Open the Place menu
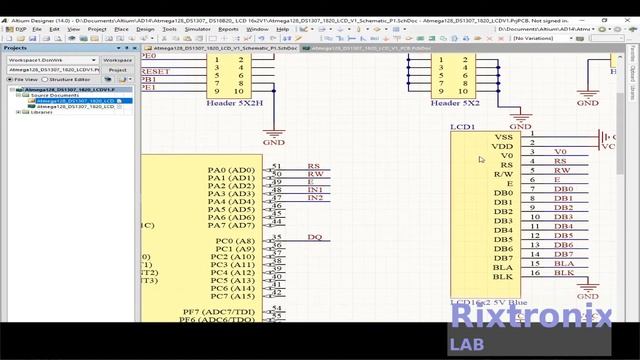This screenshot has height=360, width=640. click(x=121, y=29)
